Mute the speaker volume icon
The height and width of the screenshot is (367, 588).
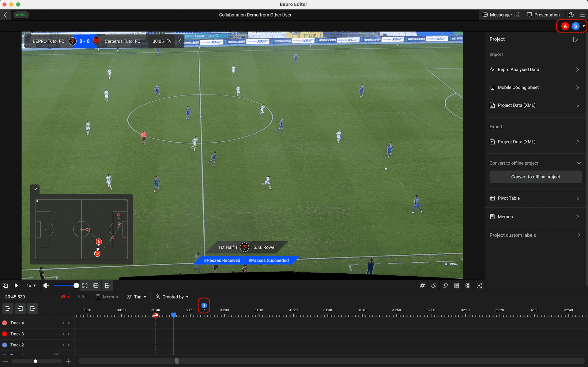(46, 285)
